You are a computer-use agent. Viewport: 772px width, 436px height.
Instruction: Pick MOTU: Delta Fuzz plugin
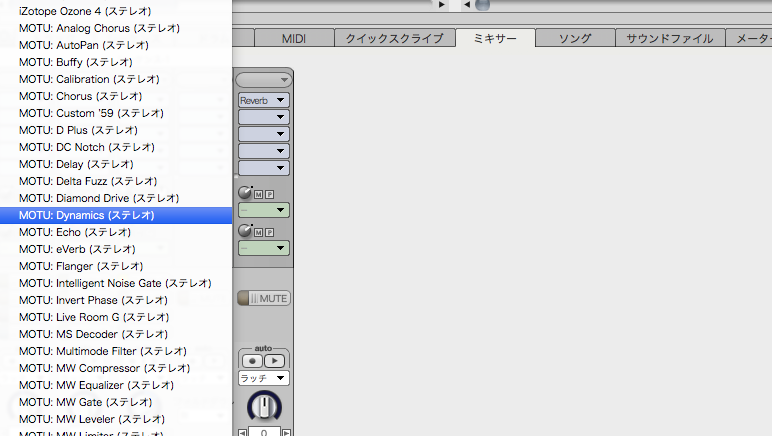pyautogui.click(x=116, y=181)
